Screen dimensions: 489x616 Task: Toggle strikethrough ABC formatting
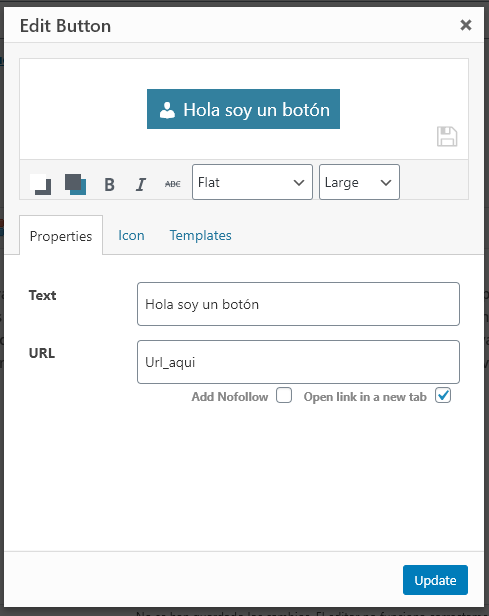tap(172, 184)
